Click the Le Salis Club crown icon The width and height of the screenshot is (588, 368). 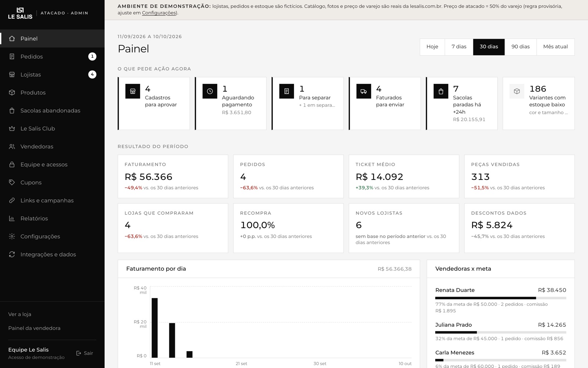coord(12,129)
